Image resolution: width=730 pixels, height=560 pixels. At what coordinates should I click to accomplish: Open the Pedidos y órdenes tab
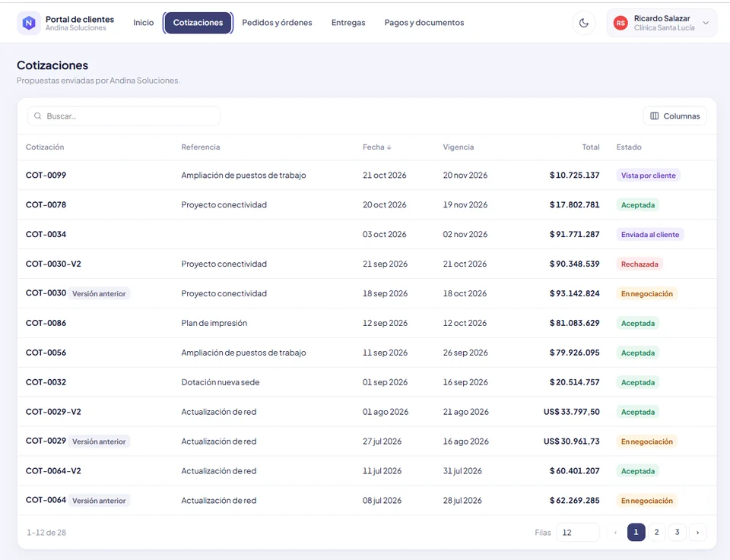point(277,23)
